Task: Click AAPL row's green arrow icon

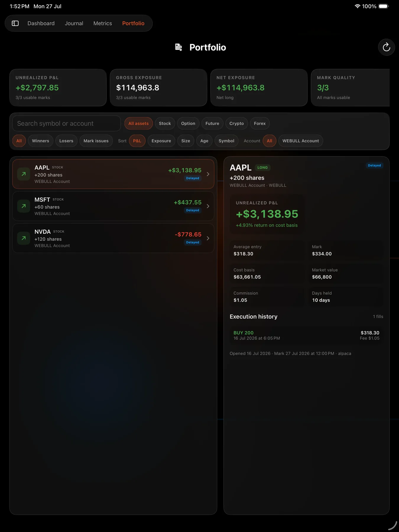Action: click(24, 174)
